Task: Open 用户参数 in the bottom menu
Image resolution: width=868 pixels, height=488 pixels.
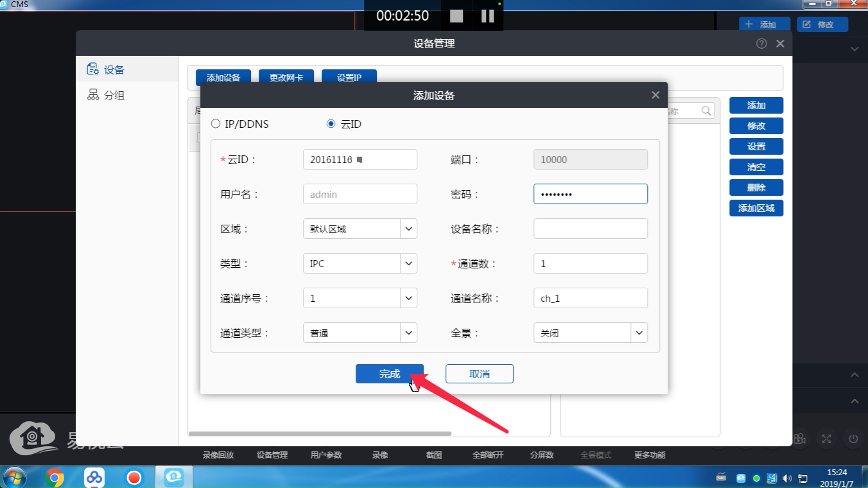Action: point(326,455)
